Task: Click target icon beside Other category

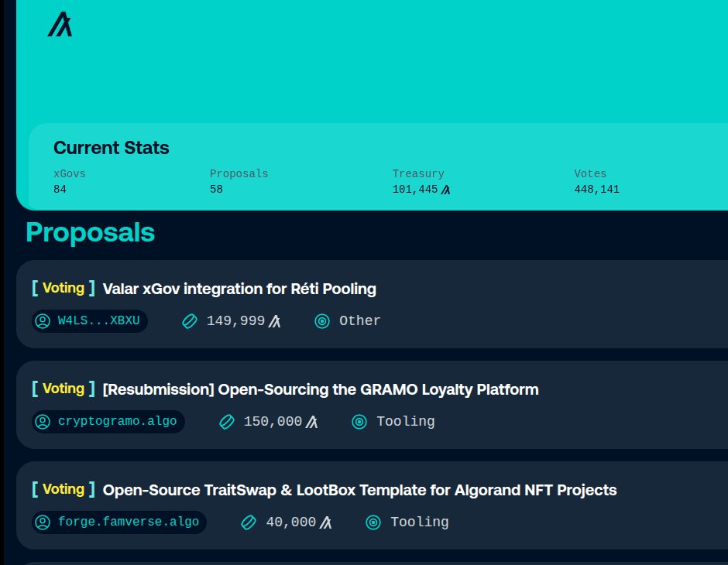Action: tap(321, 321)
